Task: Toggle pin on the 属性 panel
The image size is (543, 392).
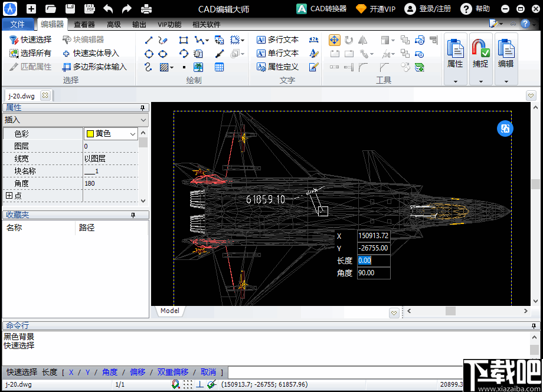Action: pyautogui.click(x=142, y=108)
